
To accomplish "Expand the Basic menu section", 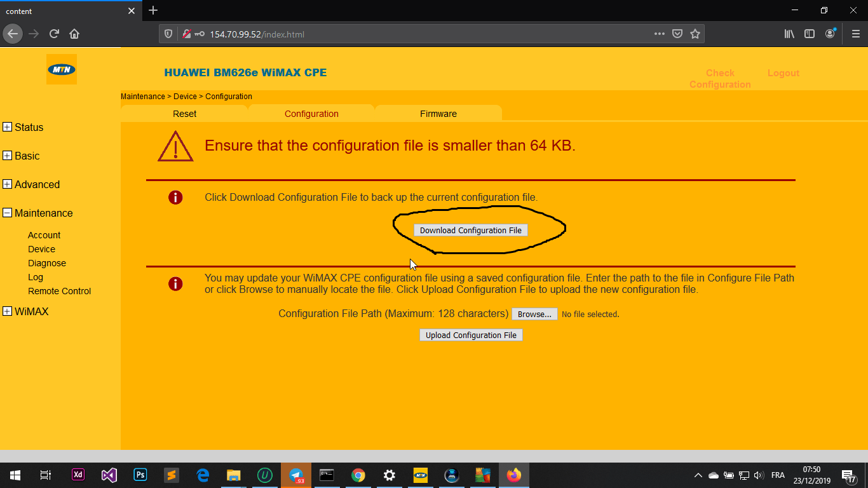I will tap(7, 156).
